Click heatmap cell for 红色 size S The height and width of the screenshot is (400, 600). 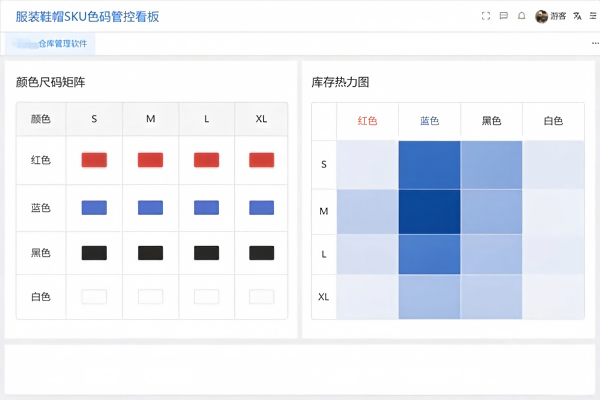[x=367, y=165]
